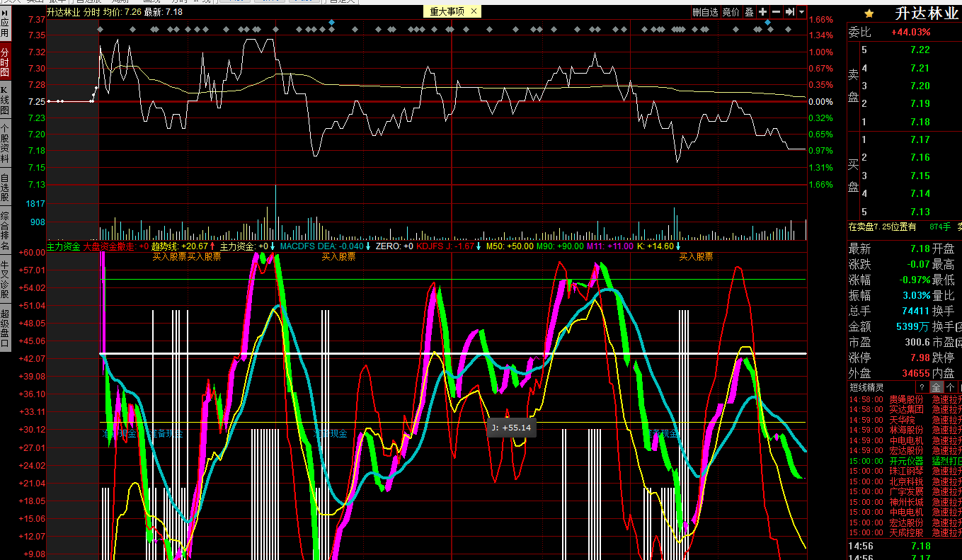Click the 金额 5399万 value
The image size is (962, 560).
coord(913,326)
